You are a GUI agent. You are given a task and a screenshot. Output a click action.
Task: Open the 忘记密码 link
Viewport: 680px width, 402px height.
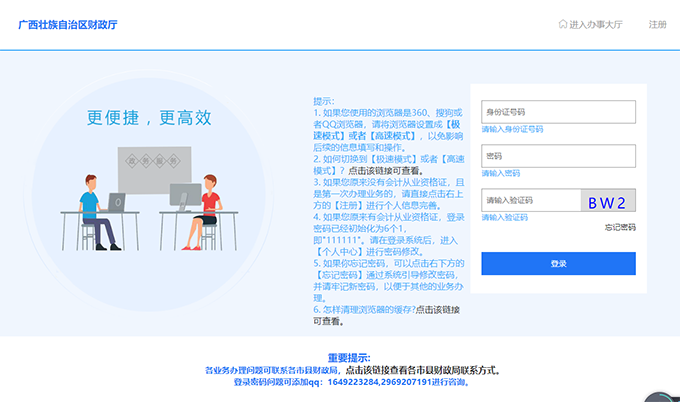point(620,227)
